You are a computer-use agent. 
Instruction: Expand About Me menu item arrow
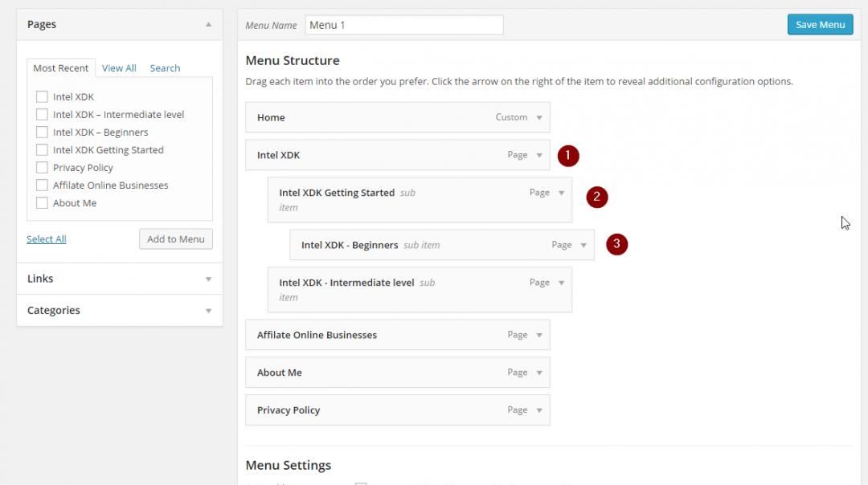click(x=539, y=373)
